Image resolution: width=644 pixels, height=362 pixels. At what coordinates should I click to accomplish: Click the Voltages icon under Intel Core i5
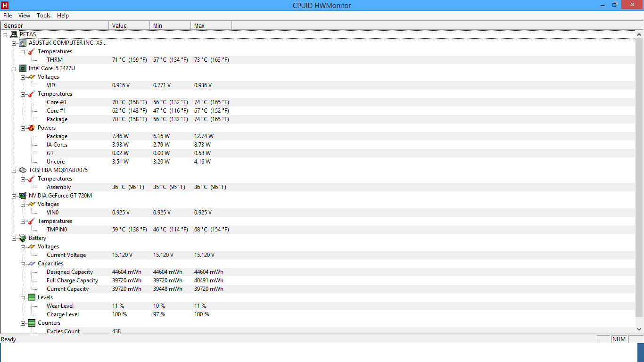coord(32,77)
